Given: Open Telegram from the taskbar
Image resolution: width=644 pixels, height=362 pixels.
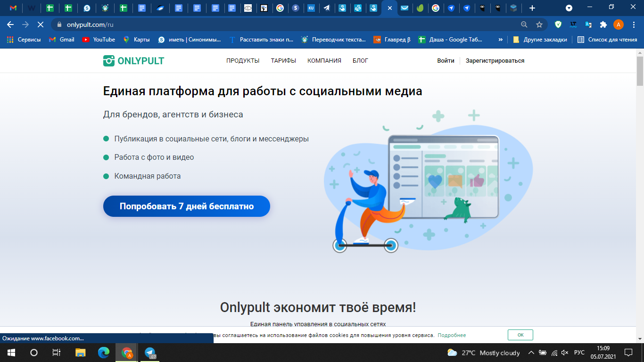Looking at the screenshot, I should pyautogui.click(x=150, y=353).
